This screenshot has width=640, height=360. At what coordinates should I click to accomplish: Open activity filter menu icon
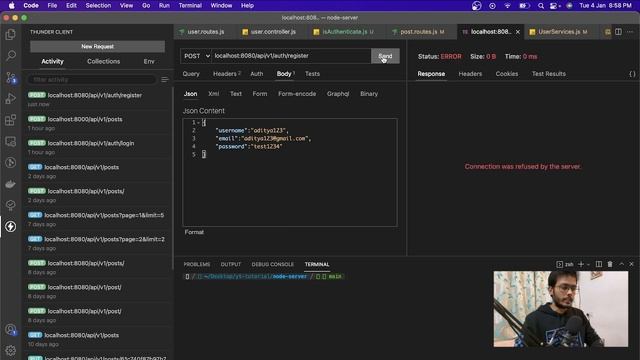click(164, 80)
